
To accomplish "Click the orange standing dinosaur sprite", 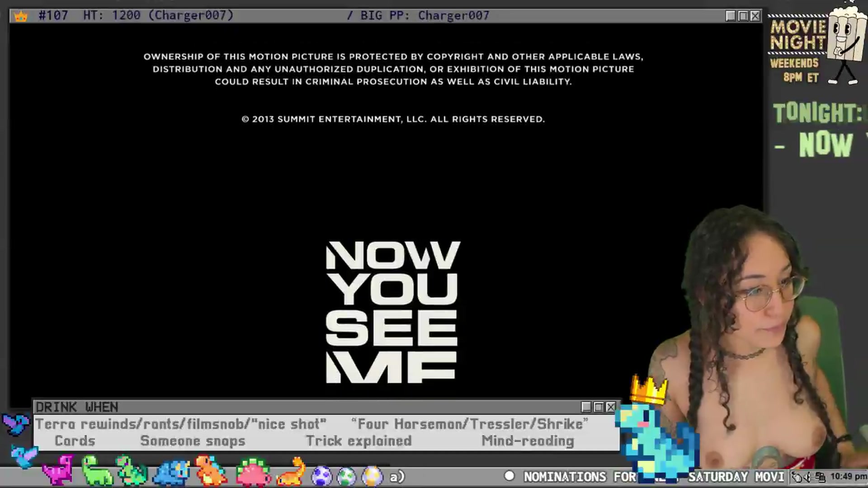I will tap(211, 471).
